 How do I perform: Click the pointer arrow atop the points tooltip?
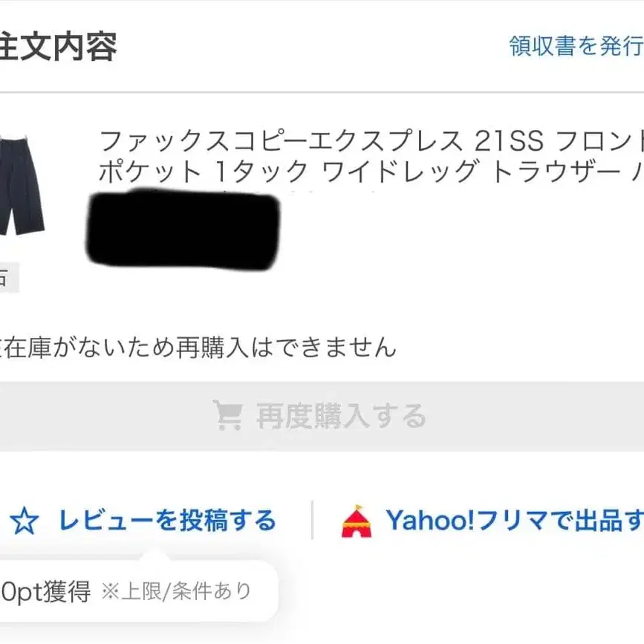tap(155, 554)
